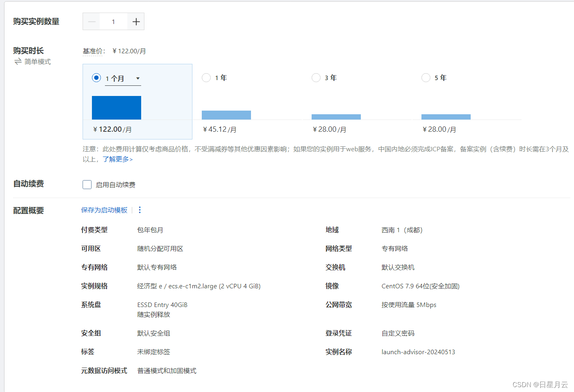Screen dimensions: 574x392
Task: Select the 5 年 duration radio
Action: [x=426, y=78]
